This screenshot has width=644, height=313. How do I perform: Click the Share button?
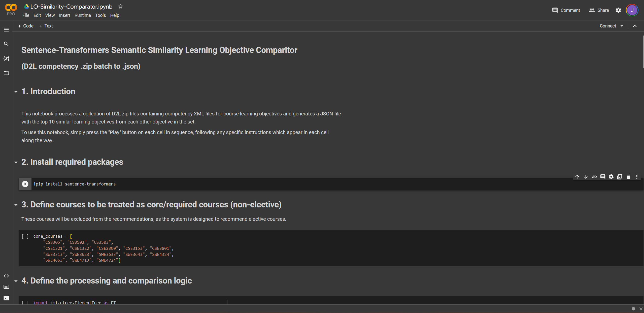pos(599,10)
